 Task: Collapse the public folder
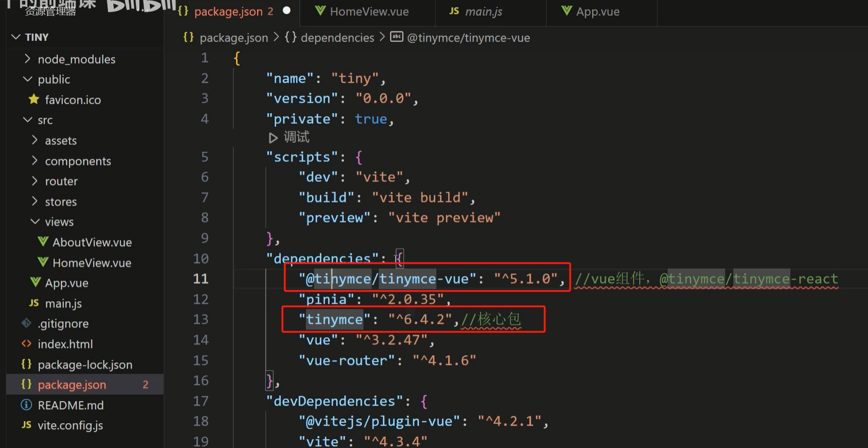(x=27, y=79)
